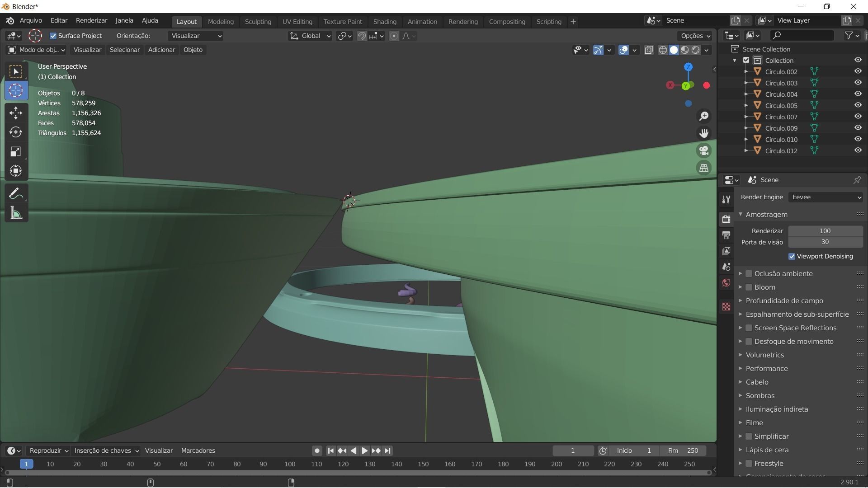Activate the Rotate tool
Viewport: 868px width, 488px height.
click(x=16, y=132)
